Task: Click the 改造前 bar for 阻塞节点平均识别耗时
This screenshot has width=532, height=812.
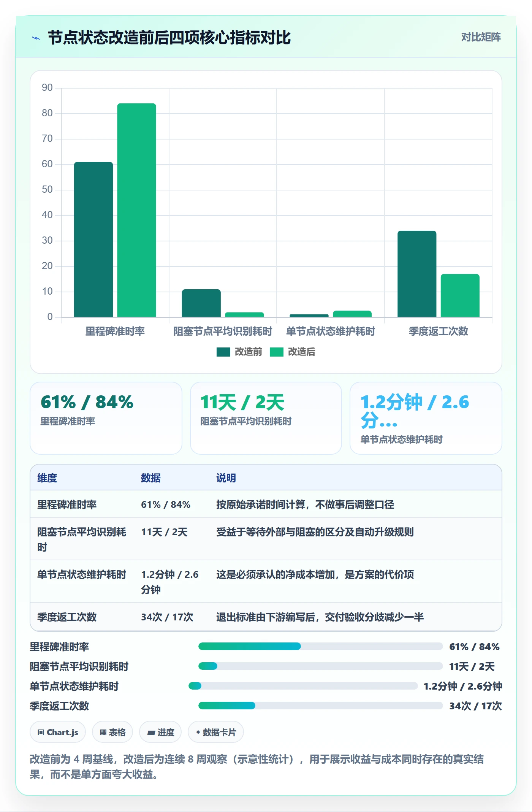Action: pos(201,303)
